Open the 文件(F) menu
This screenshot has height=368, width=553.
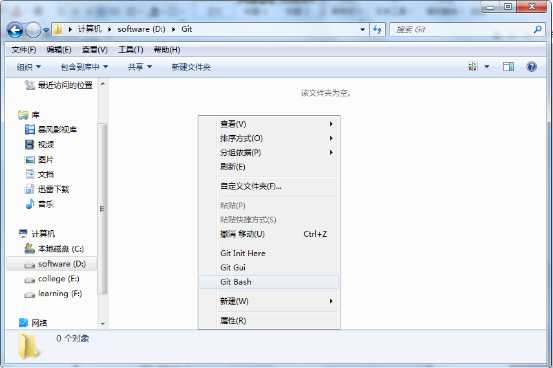(x=23, y=50)
